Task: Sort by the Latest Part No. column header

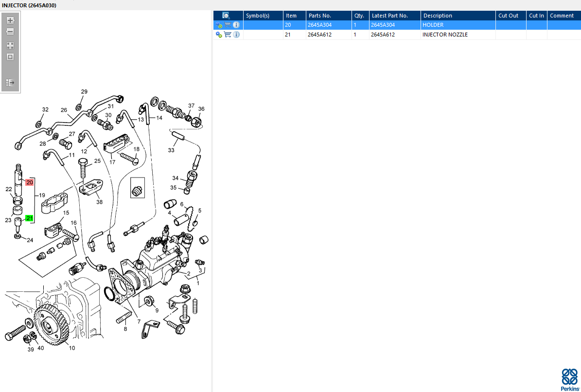Action: tap(395, 16)
